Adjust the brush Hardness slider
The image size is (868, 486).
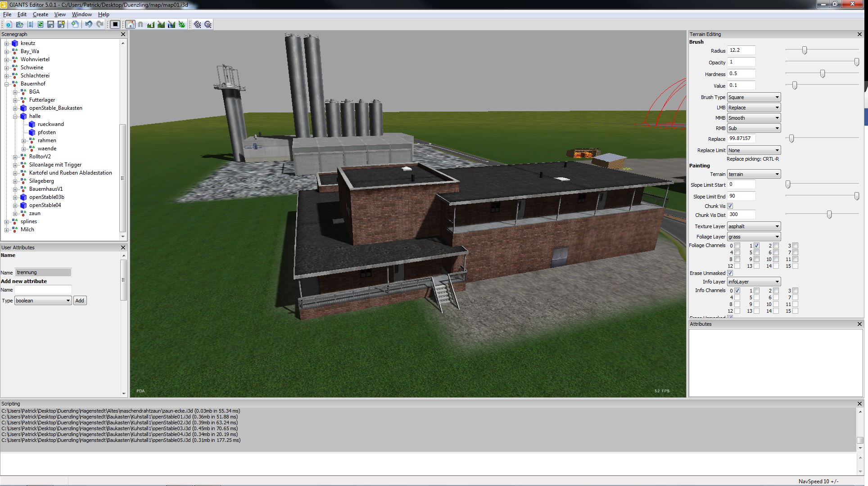click(823, 74)
